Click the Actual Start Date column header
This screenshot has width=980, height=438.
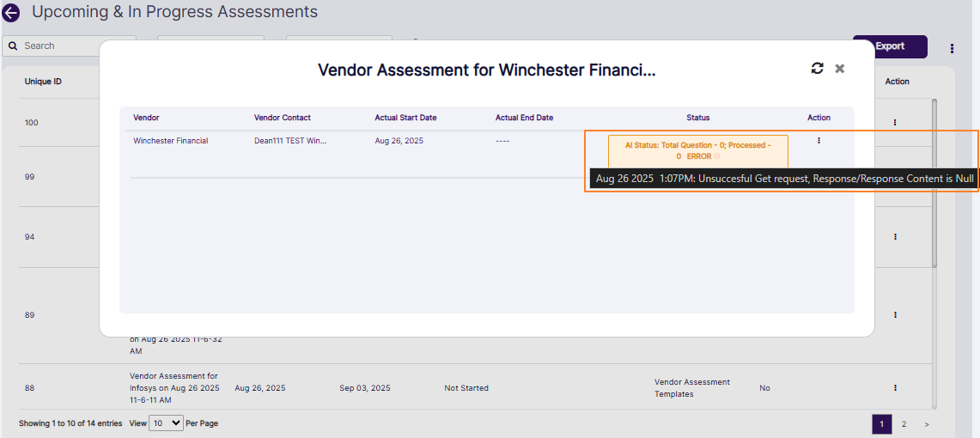(x=405, y=118)
